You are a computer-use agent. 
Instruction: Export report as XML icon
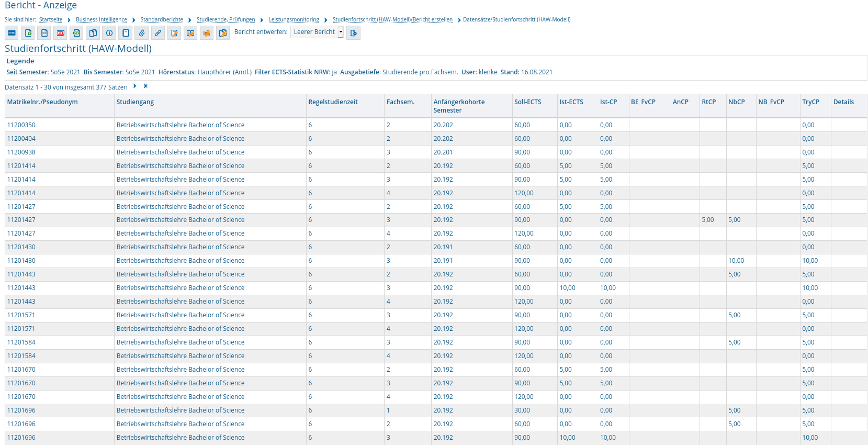click(44, 33)
